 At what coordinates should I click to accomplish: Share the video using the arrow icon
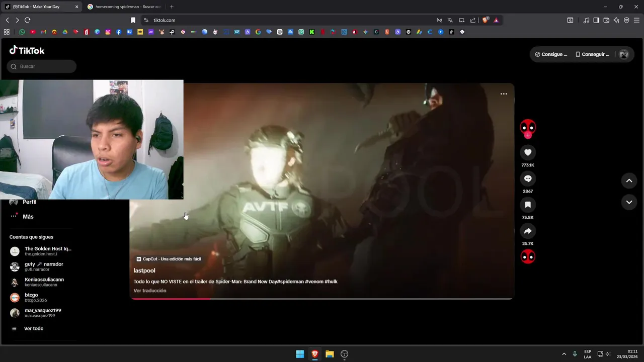(x=528, y=231)
